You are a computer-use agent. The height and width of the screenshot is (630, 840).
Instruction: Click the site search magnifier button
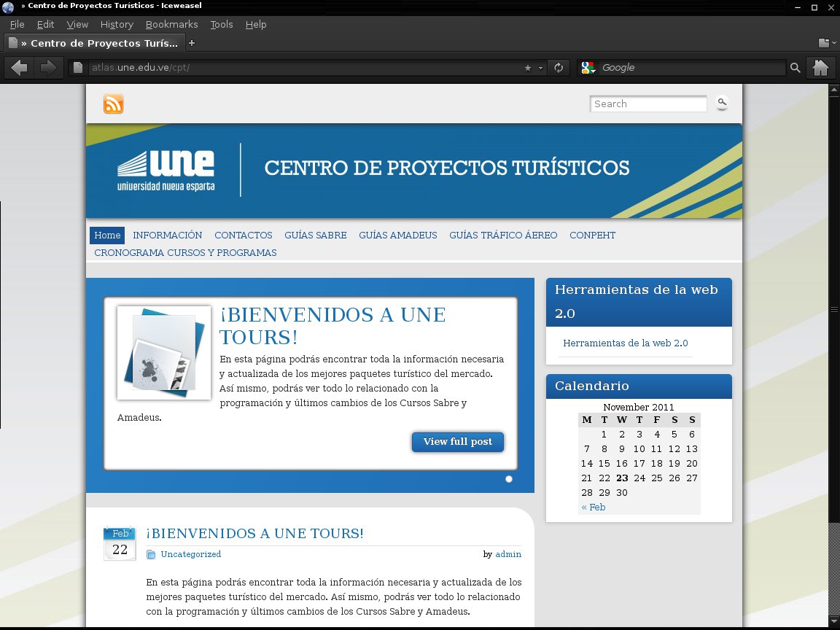tap(722, 102)
